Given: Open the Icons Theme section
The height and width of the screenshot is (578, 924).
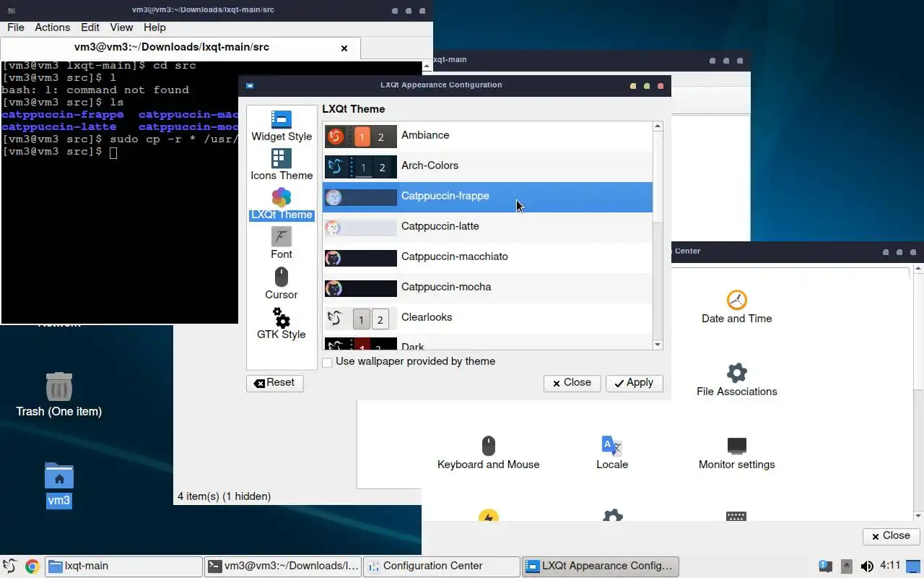Looking at the screenshot, I should [x=282, y=165].
